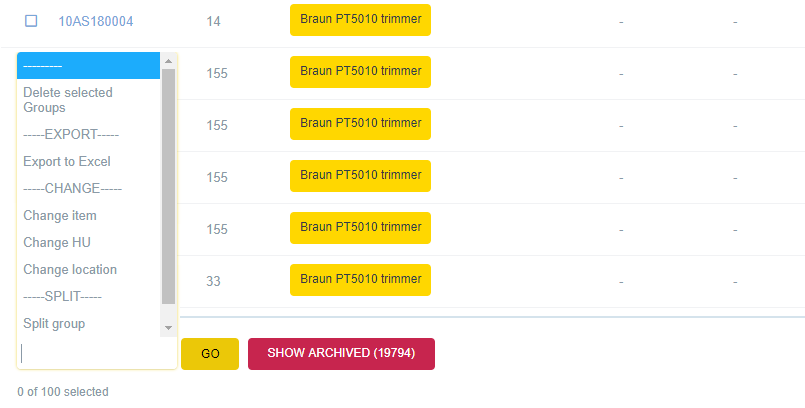
Task: Click the quantity 14 cell
Action: pos(214,21)
